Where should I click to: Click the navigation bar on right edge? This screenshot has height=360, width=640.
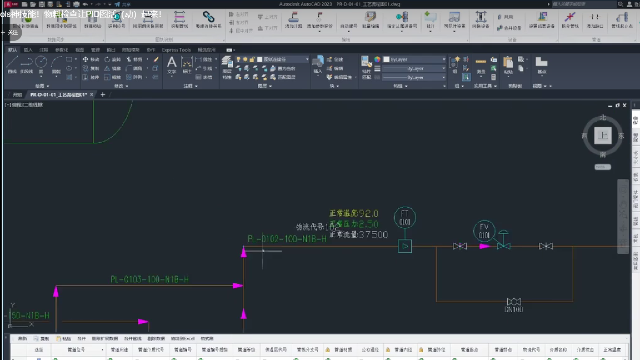623,216
